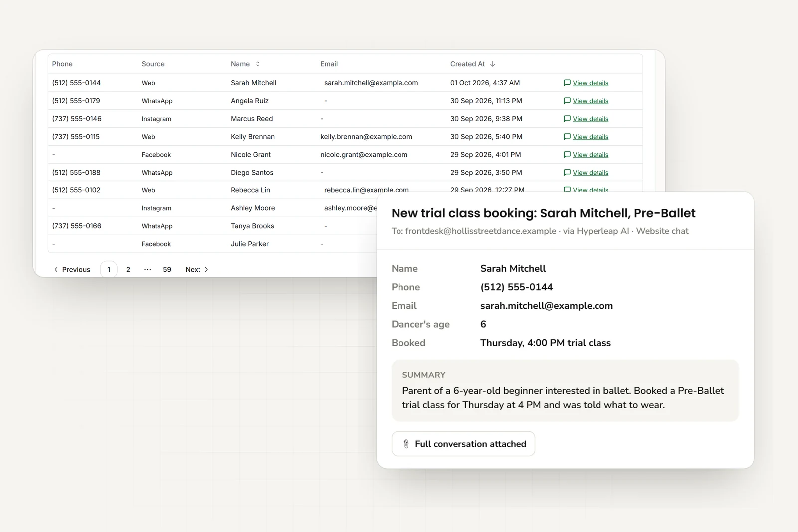Viewport: 798px width, 532px height.
Task: Click the Phone column header
Action: [62, 64]
